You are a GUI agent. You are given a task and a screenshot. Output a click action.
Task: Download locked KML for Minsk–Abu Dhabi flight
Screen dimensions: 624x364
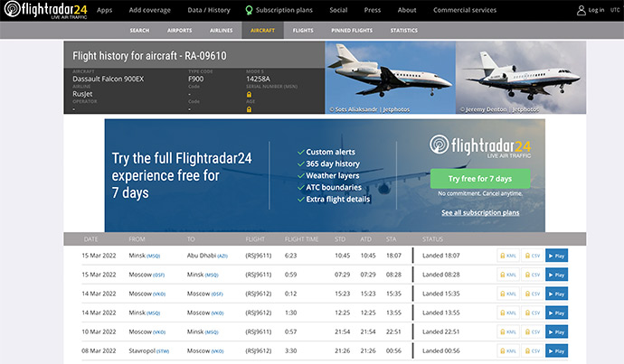pyautogui.click(x=508, y=256)
